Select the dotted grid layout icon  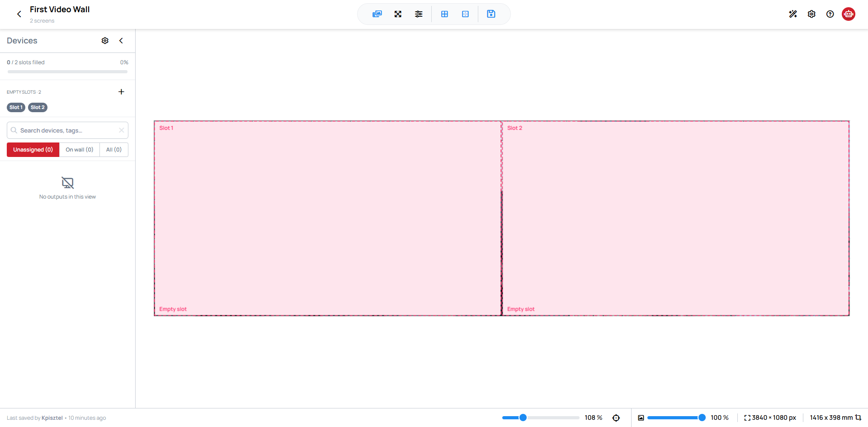tap(465, 14)
